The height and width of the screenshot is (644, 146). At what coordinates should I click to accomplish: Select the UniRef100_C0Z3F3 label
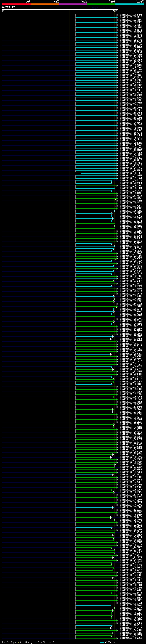(131, 90)
